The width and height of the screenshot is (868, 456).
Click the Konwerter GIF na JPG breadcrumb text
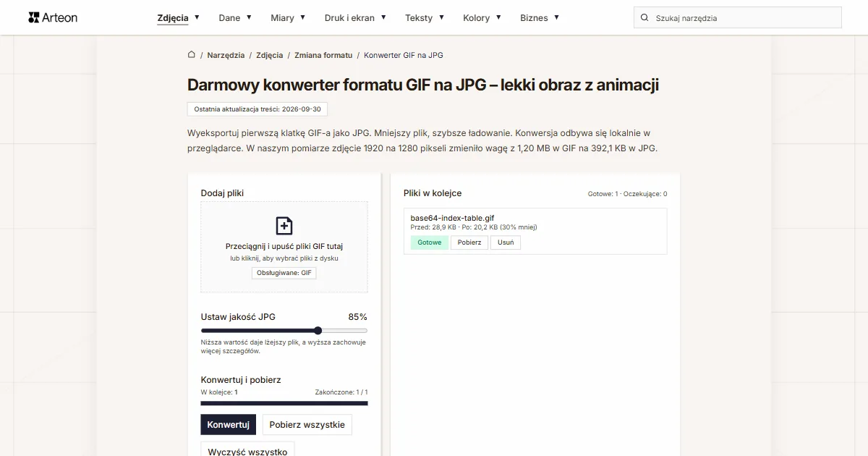[404, 55]
